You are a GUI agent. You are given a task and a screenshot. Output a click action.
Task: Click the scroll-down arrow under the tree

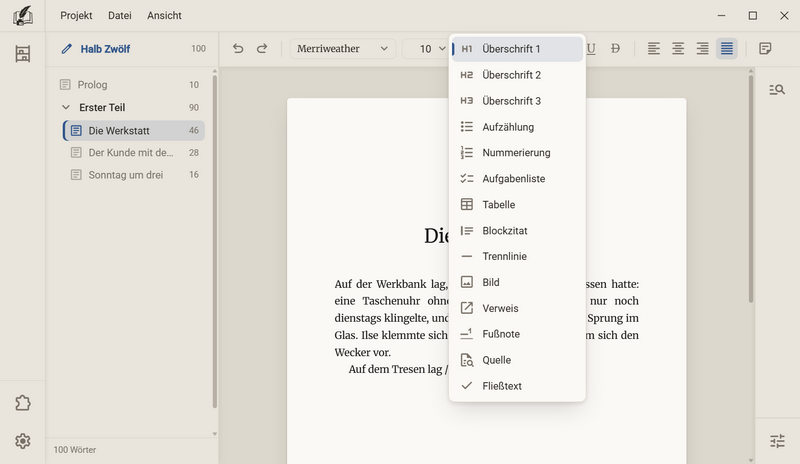215,434
